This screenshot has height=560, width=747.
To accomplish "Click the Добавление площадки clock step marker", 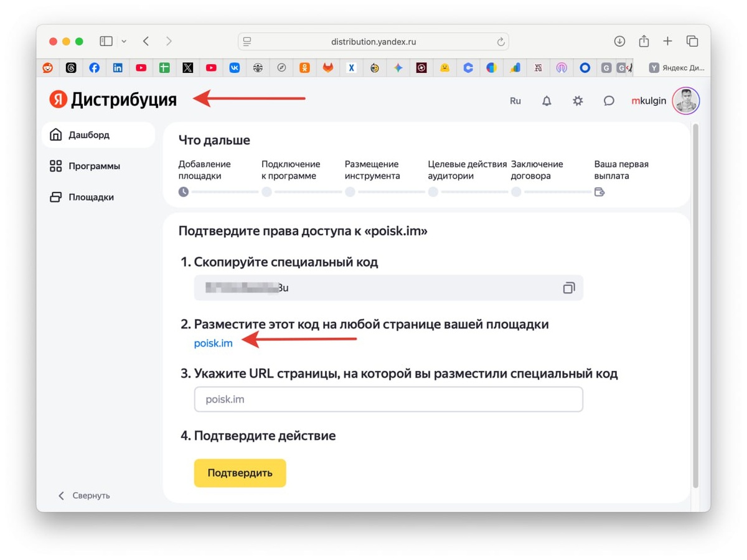I will tap(184, 192).
